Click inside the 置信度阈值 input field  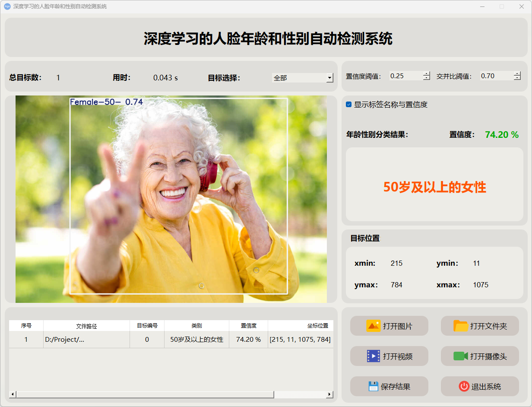point(405,76)
